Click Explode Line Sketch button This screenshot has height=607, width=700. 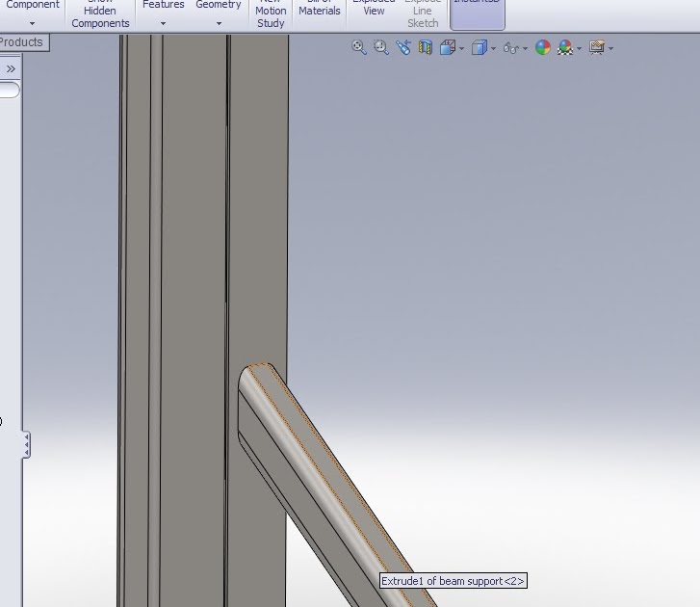point(423,14)
